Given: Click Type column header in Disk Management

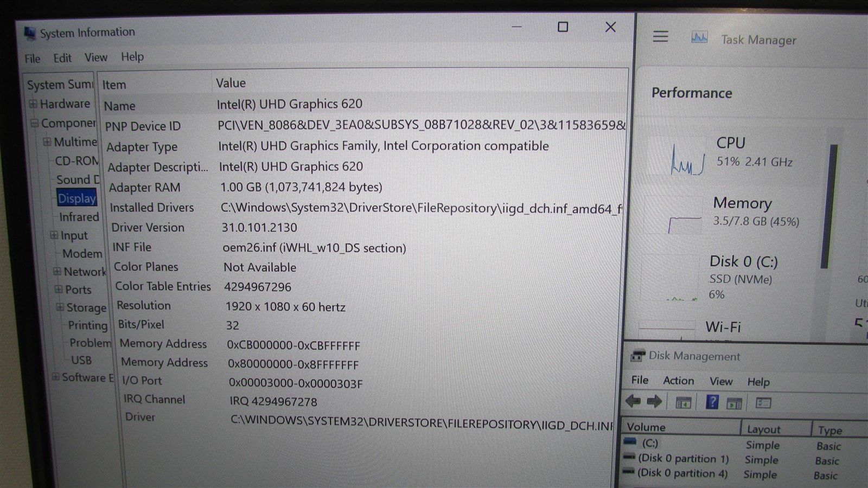Looking at the screenshot, I should (x=840, y=431).
